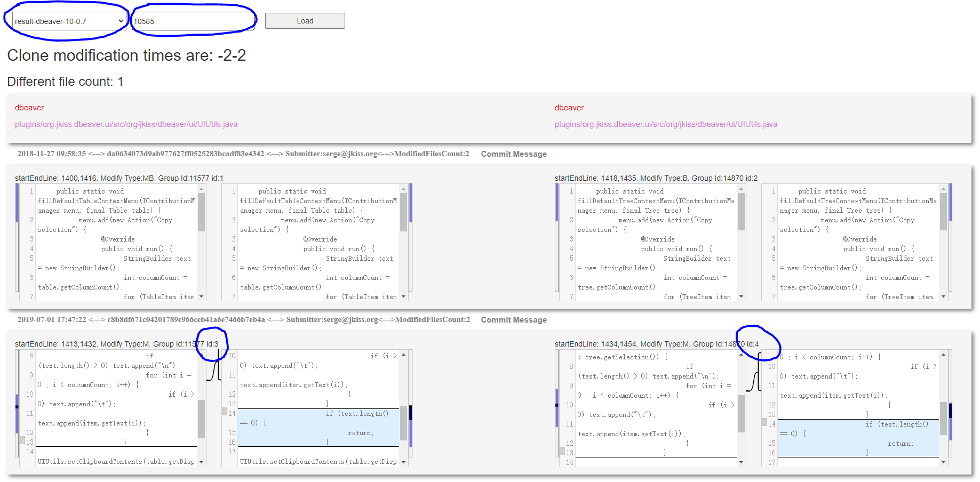Click the scroll-down arrow under the first code panel
Screen dimensions: 980x482
coord(201,296)
